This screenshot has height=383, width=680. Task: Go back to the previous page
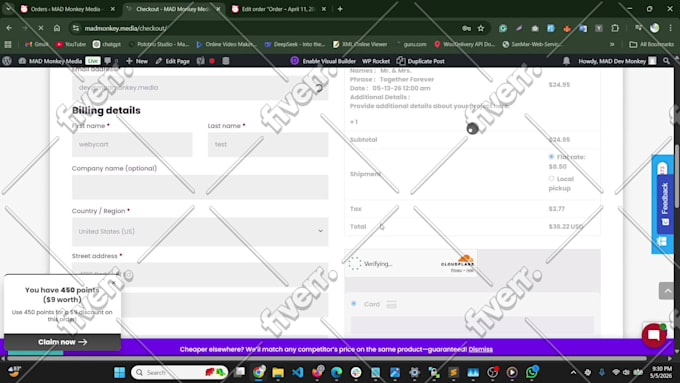coord(9,28)
